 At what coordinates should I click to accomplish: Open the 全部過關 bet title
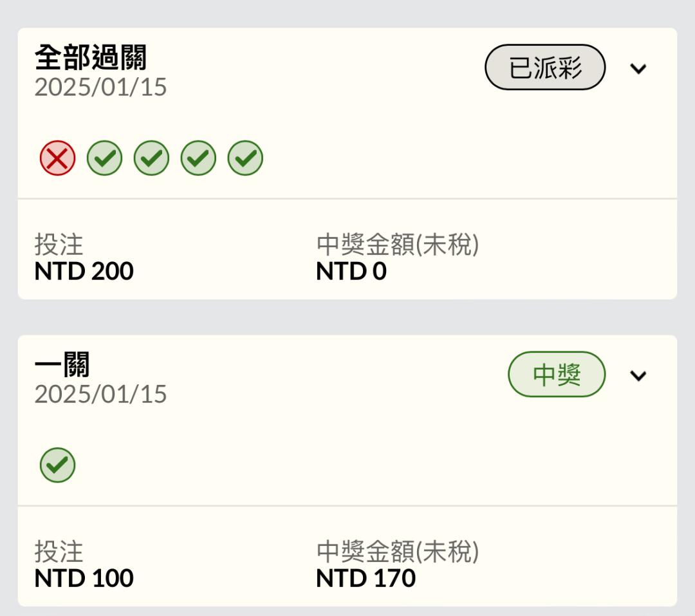click(91, 57)
